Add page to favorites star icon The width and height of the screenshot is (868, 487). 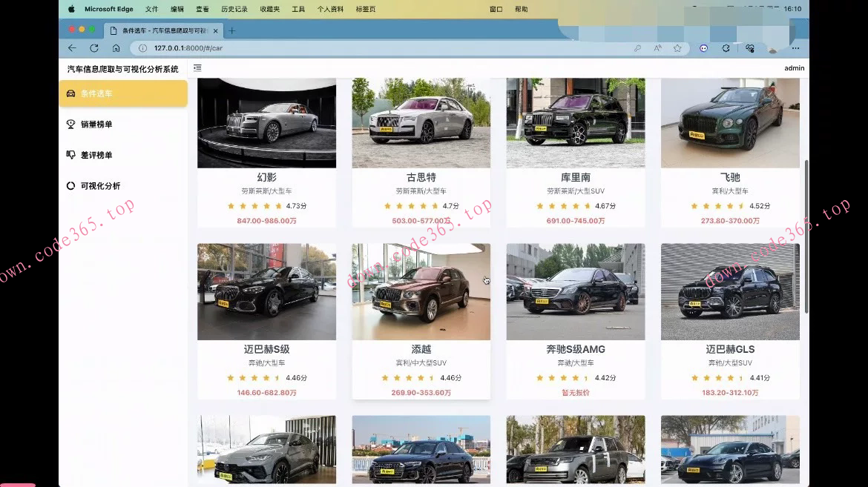677,48
